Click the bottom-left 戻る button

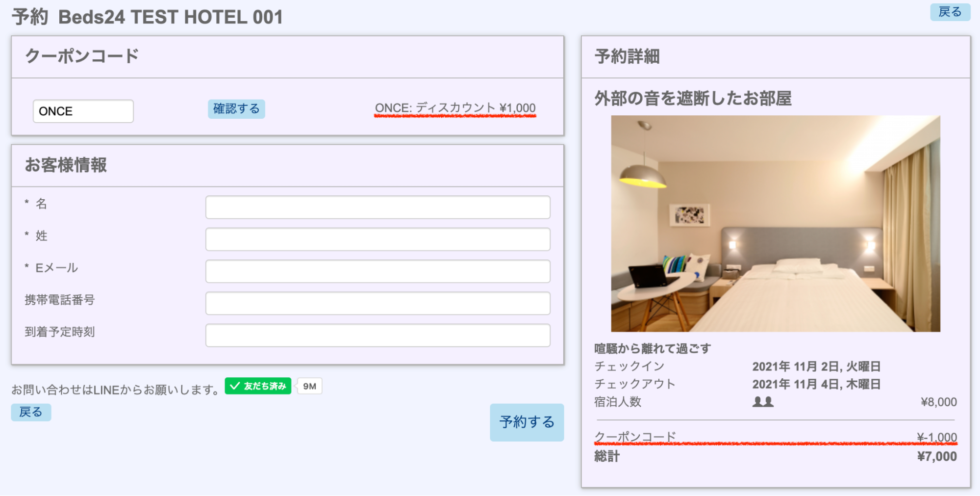tap(31, 412)
